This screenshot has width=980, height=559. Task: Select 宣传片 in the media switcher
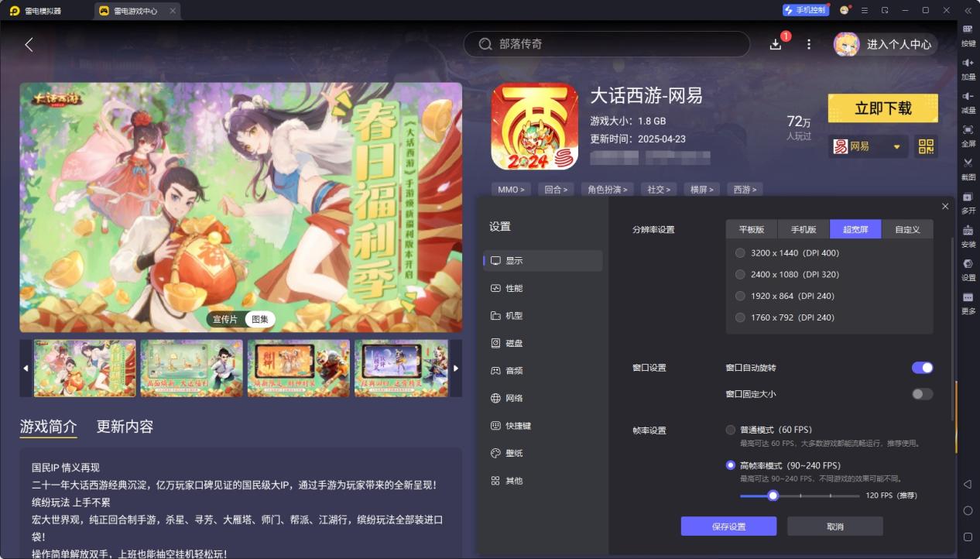point(225,319)
